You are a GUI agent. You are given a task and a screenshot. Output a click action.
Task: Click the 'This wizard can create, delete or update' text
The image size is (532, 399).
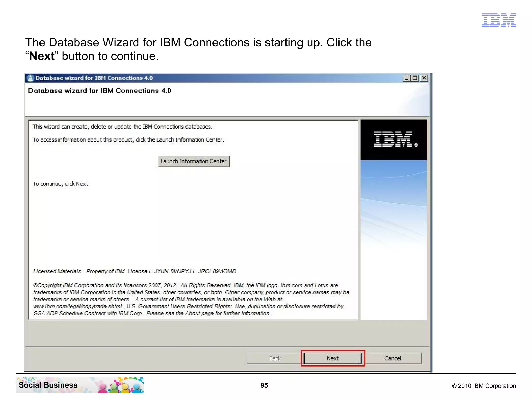(x=122, y=127)
